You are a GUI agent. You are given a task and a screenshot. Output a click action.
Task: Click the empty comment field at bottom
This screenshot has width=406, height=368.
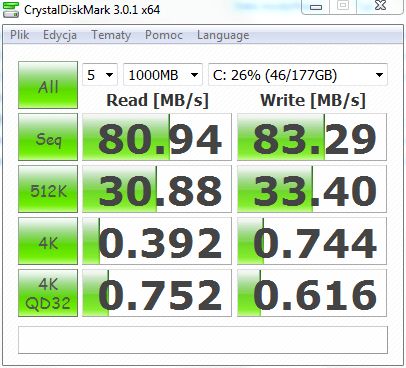point(203,340)
